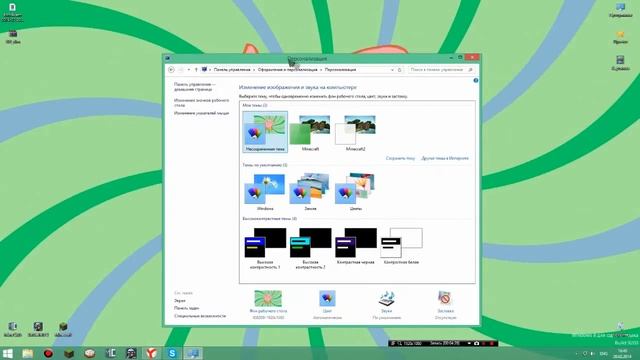Viewport: 640px width, 360px height.
Task: Apply the Minecraft theme
Action: [x=310, y=132]
